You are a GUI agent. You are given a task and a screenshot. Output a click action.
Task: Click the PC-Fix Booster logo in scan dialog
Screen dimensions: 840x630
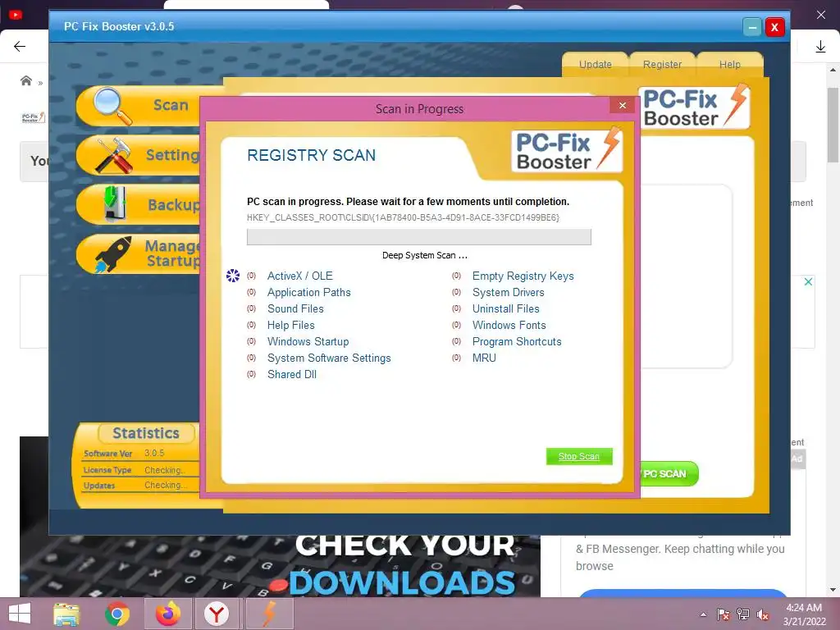click(567, 151)
